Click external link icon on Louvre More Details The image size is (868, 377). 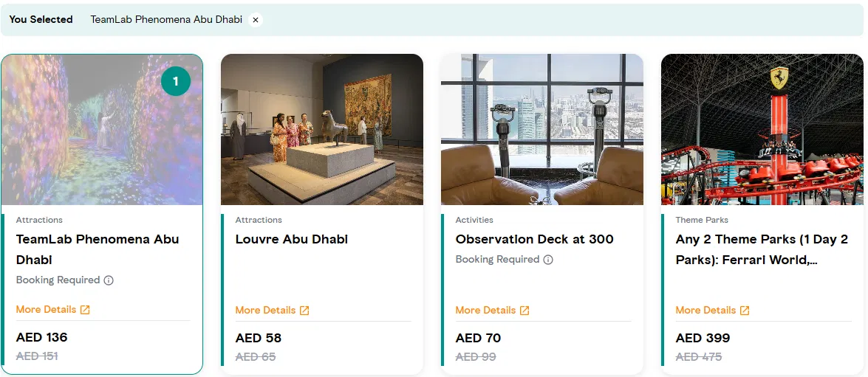point(304,311)
